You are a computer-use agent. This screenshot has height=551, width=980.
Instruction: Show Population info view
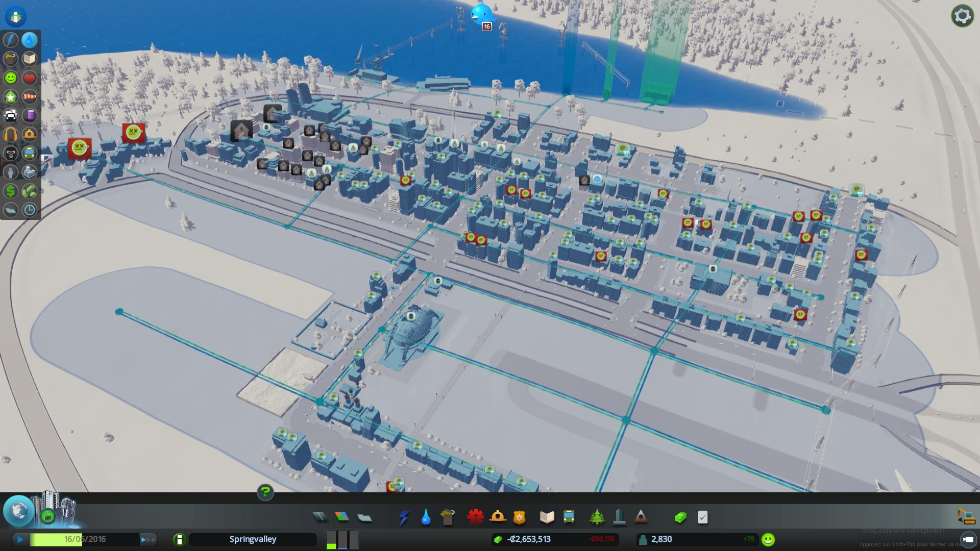[x=11, y=172]
